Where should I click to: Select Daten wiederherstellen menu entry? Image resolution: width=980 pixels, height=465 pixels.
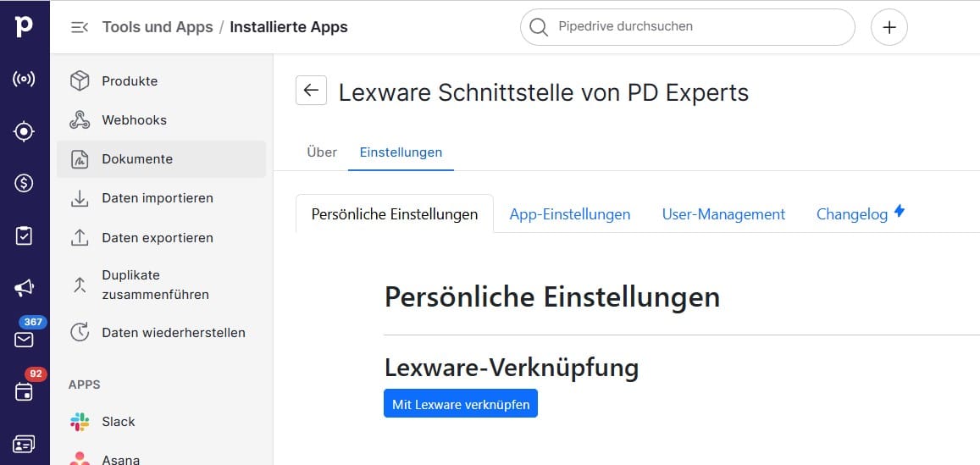tap(161, 333)
